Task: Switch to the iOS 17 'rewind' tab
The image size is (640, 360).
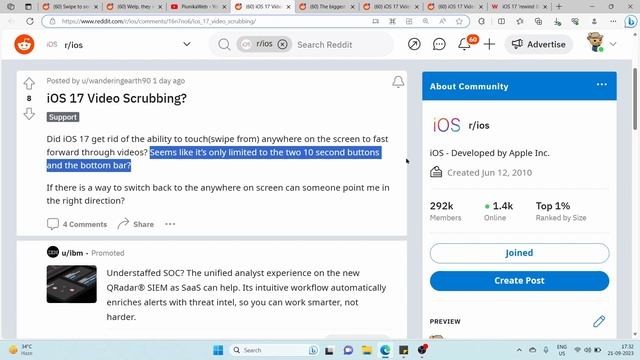Action: (x=519, y=7)
